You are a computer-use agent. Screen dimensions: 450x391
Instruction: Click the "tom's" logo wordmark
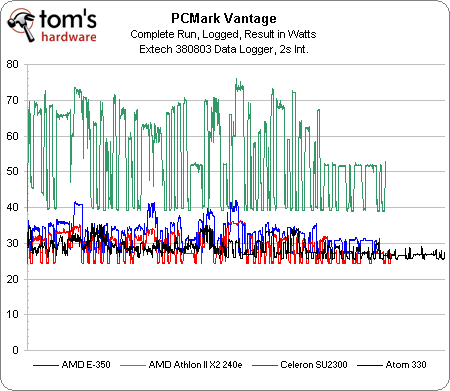click(x=68, y=19)
